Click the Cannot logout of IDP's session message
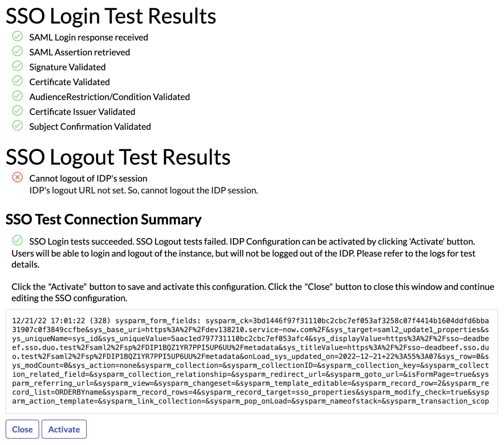The image size is (504, 445). 88,178
